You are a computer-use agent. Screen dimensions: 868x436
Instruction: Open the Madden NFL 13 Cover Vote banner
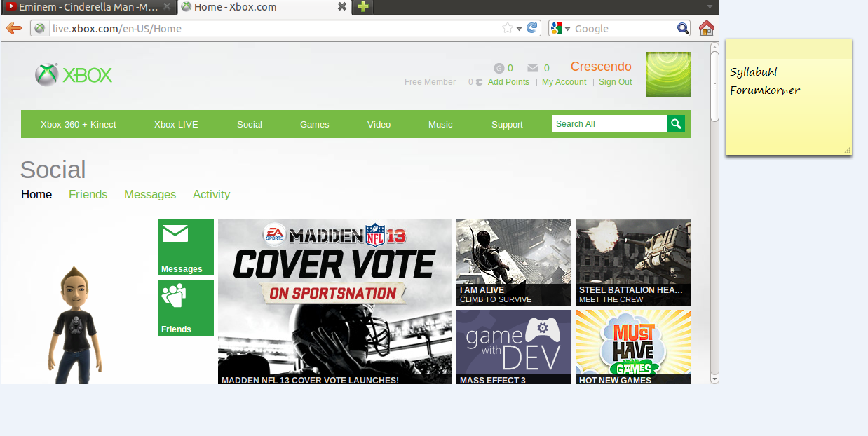click(x=335, y=302)
